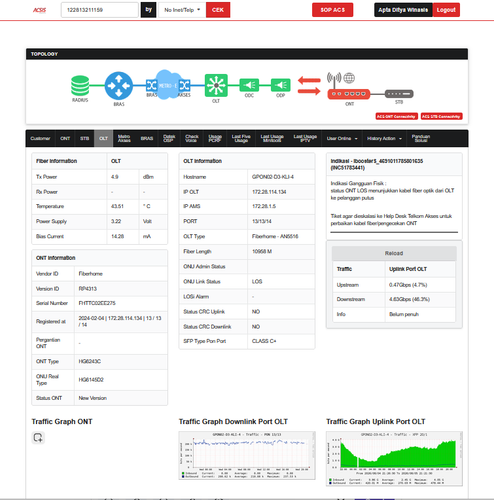Open the ONT tab
This screenshot has height=500, width=494.
pyautogui.click(x=65, y=138)
